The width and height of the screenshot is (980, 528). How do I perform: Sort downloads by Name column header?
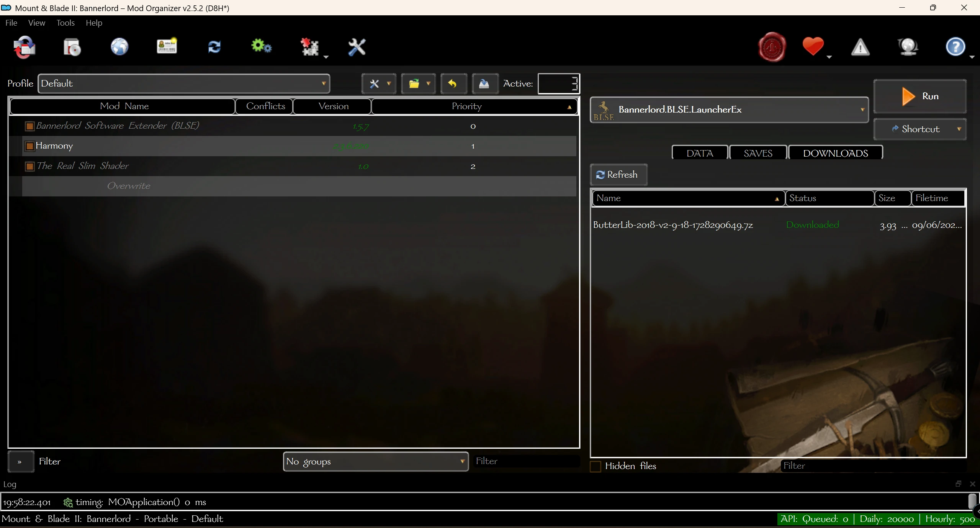[688, 198]
